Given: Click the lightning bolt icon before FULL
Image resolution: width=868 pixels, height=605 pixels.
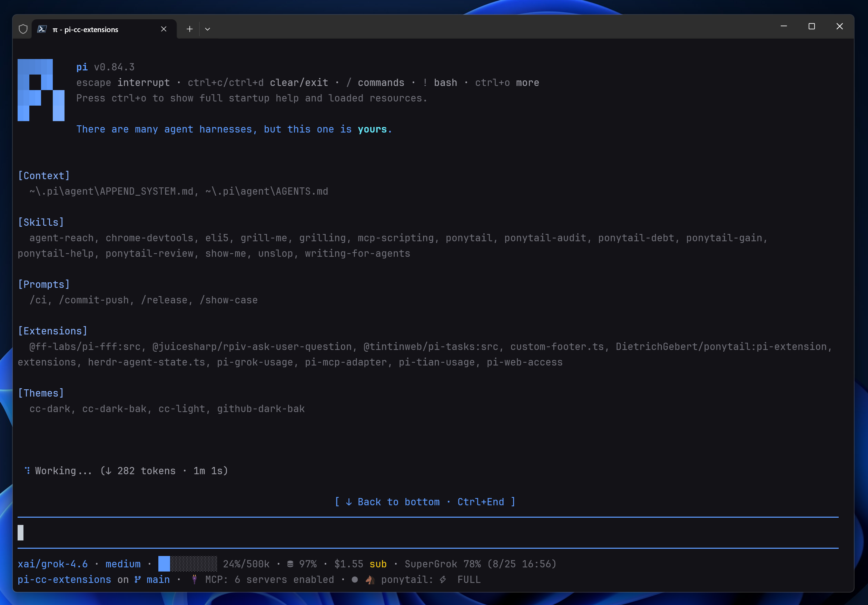Looking at the screenshot, I should [x=443, y=580].
